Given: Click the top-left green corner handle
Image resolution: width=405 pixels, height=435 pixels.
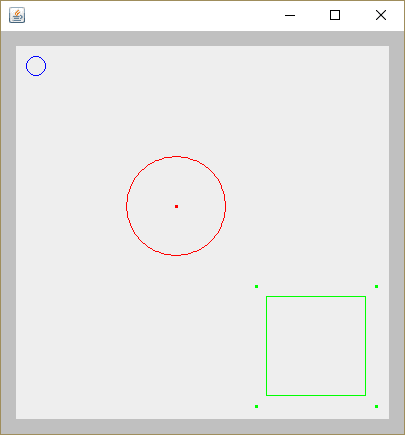Looking at the screenshot, I should pos(256,286).
